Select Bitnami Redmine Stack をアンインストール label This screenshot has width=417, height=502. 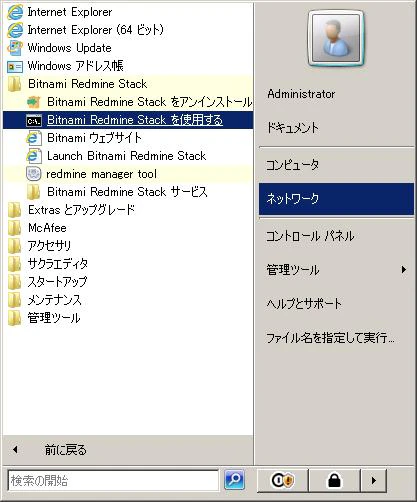pyautogui.click(x=149, y=102)
